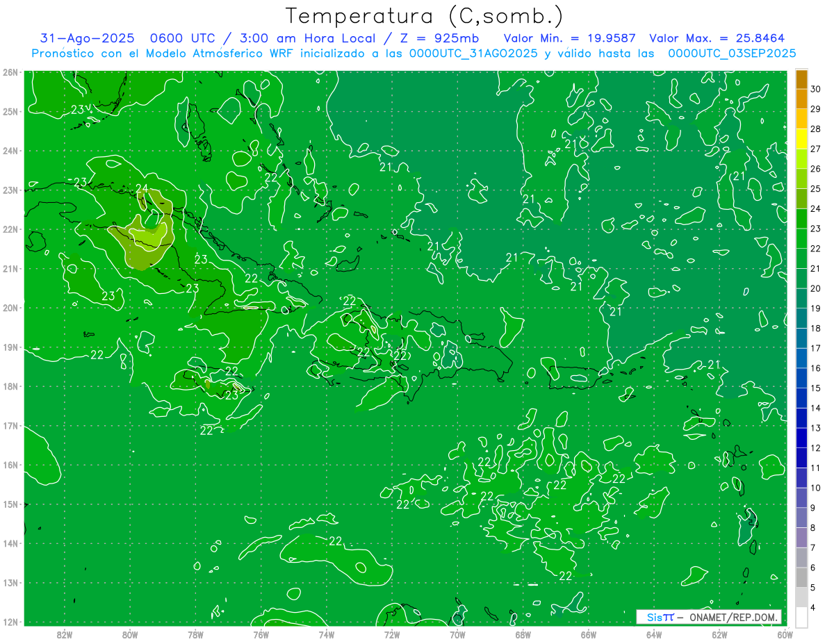The height and width of the screenshot is (644, 834).
Task: Click the latitude axis label '18N'
Action: (10, 386)
